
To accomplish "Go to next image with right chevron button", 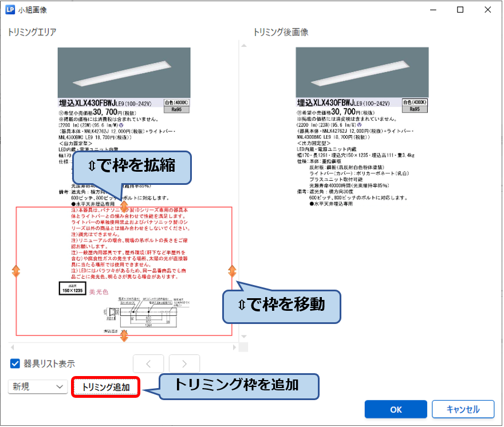I will 184,364.
